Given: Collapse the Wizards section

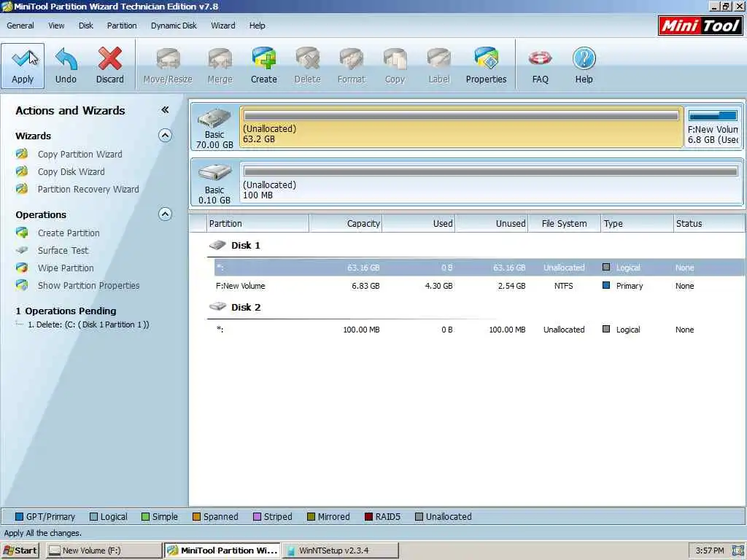Looking at the screenshot, I should 165,136.
